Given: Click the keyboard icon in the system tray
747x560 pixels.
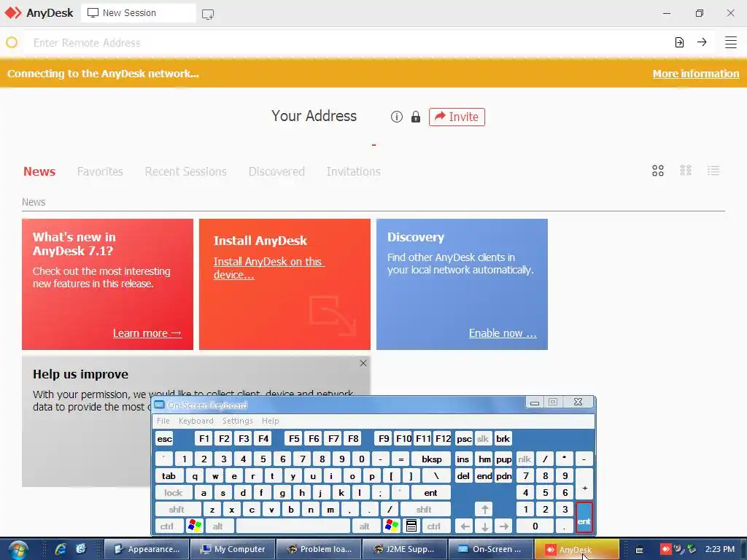Looking at the screenshot, I should coord(639,550).
